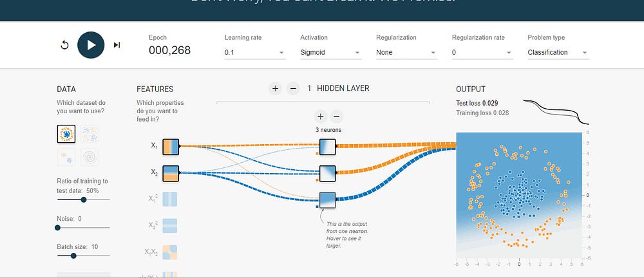This screenshot has width=644, height=278.
Task: Select the XOR dataset thumbnail
Action: pos(90,134)
